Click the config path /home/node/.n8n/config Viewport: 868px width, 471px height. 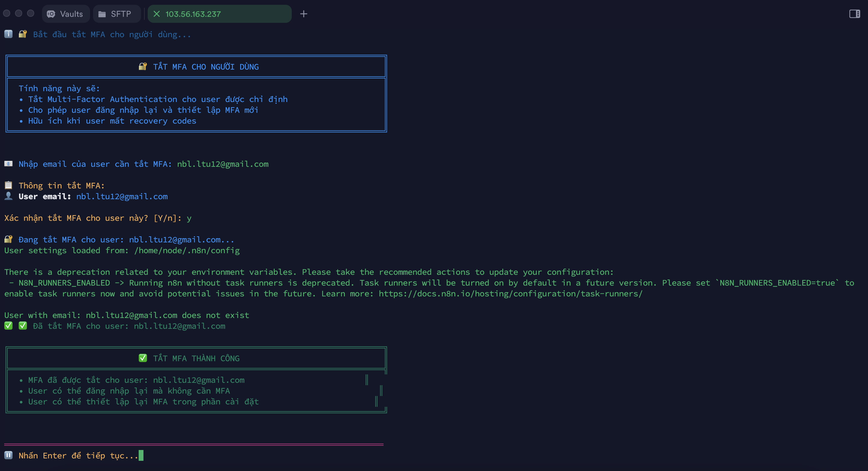(187, 250)
